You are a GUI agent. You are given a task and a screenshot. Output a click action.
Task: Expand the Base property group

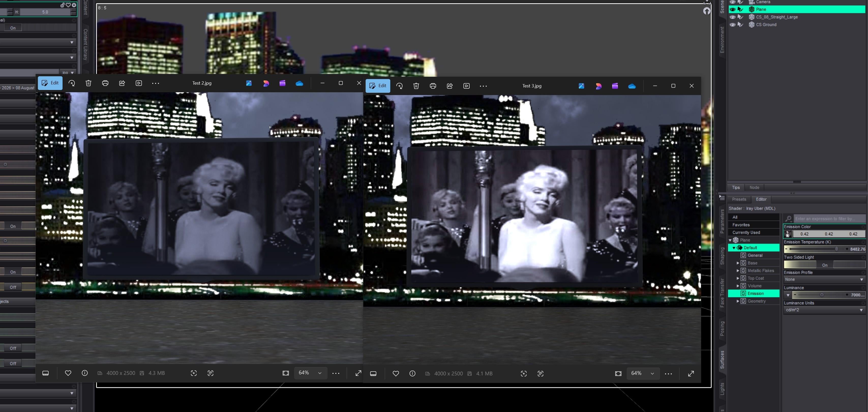coord(738,263)
